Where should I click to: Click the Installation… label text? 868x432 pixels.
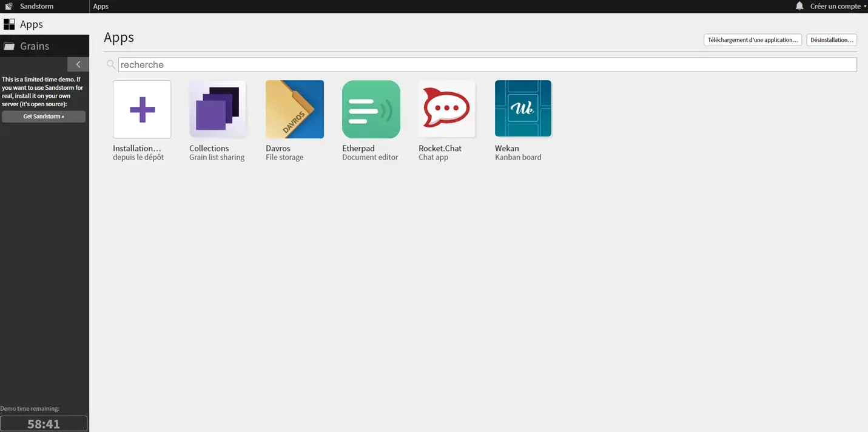[137, 148]
